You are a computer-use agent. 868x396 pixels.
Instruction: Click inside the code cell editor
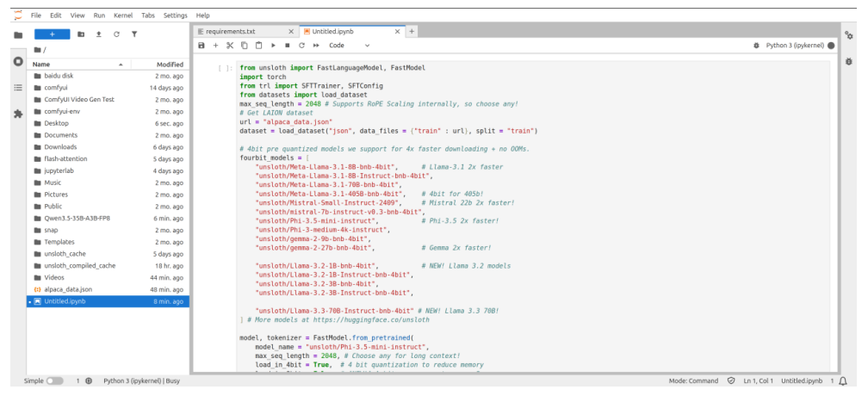pyautogui.click(x=532, y=216)
